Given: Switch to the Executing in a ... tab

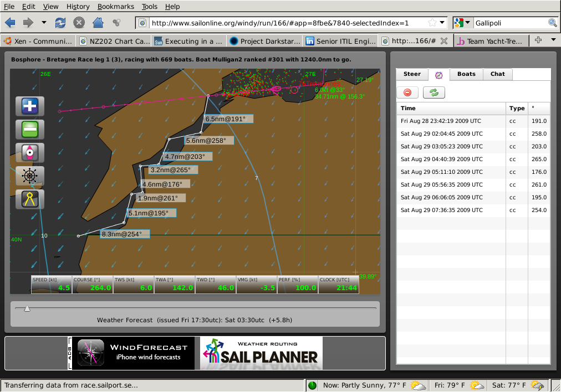Looking at the screenshot, I should (x=189, y=41).
